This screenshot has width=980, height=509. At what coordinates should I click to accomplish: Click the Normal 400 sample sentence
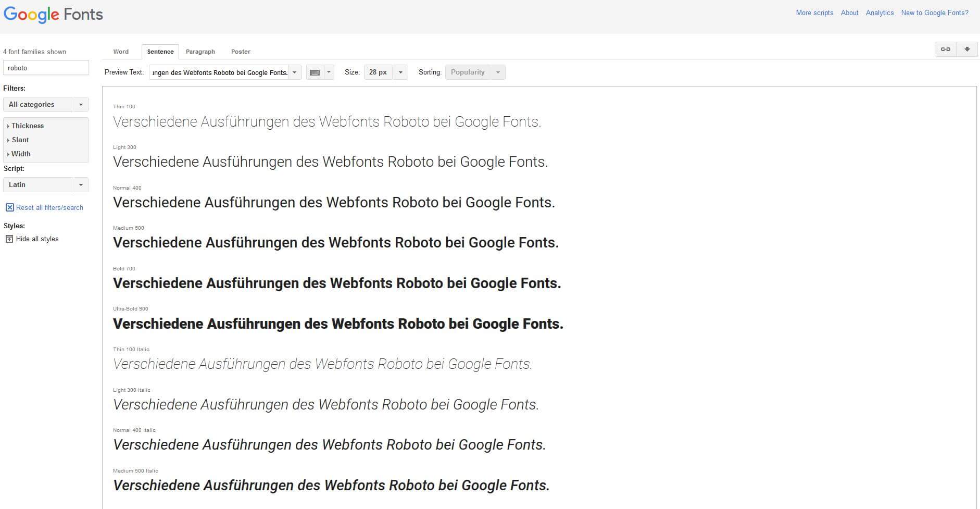(334, 203)
